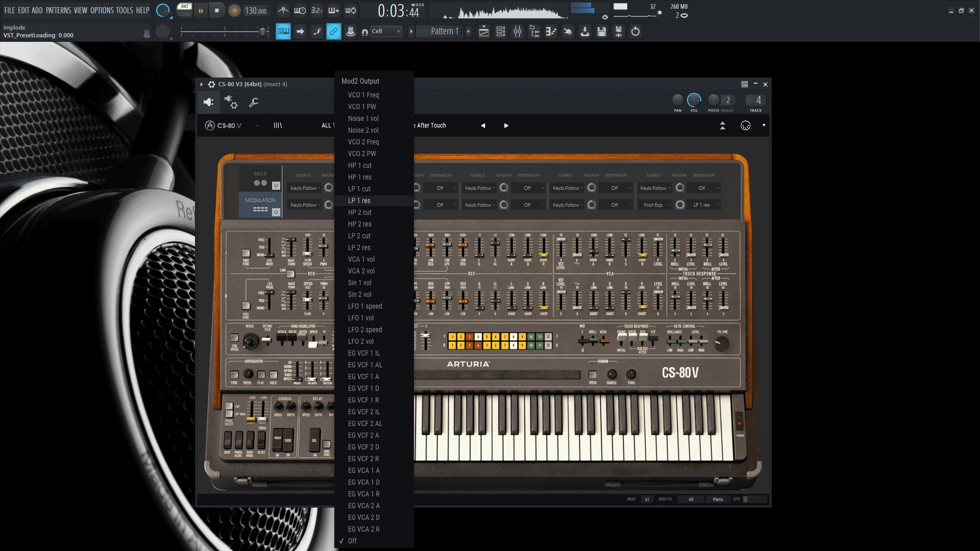Click the plugin wrench icon
980x551 pixels.
254,103
